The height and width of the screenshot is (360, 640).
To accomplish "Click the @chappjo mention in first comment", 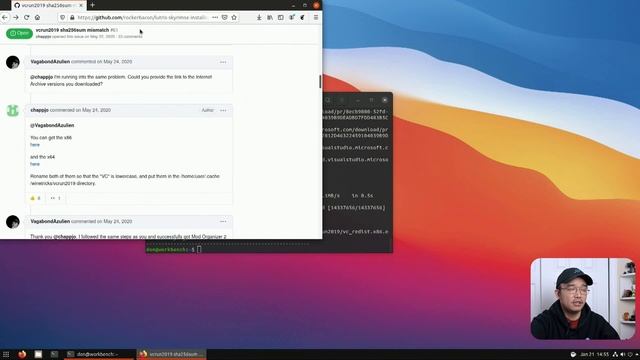I will [x=42, y=77].
